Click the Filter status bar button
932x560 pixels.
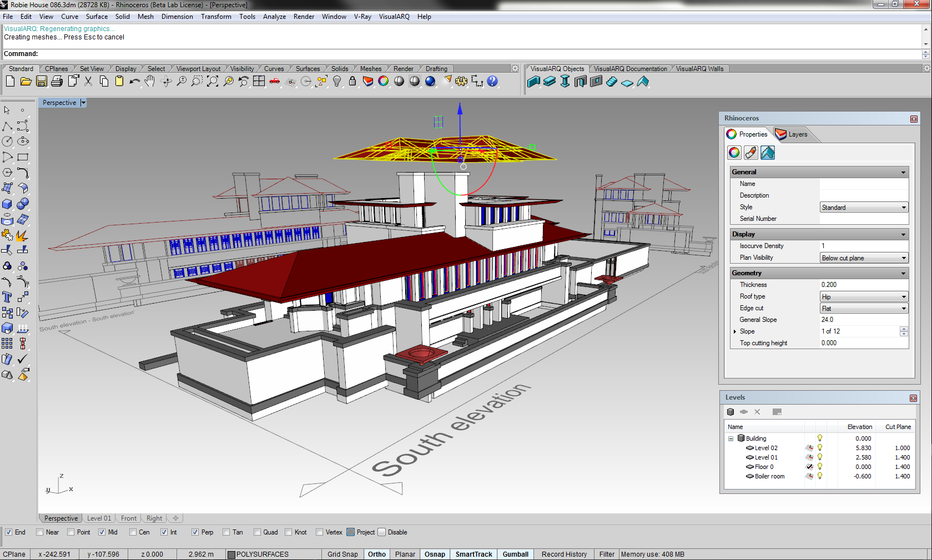tap(607, 554)
